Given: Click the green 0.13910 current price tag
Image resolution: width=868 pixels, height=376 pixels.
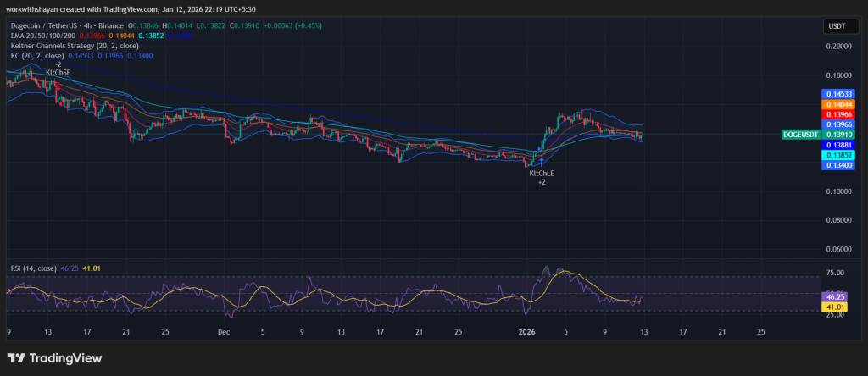Looking at the screenshot, I should click(837, 135).
